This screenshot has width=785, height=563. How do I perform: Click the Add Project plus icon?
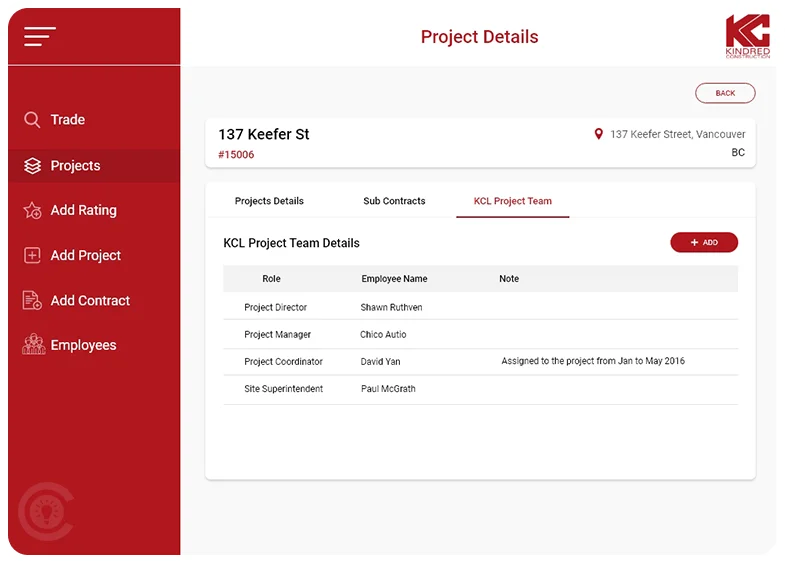pyautogui.click(x=32, y=256)
